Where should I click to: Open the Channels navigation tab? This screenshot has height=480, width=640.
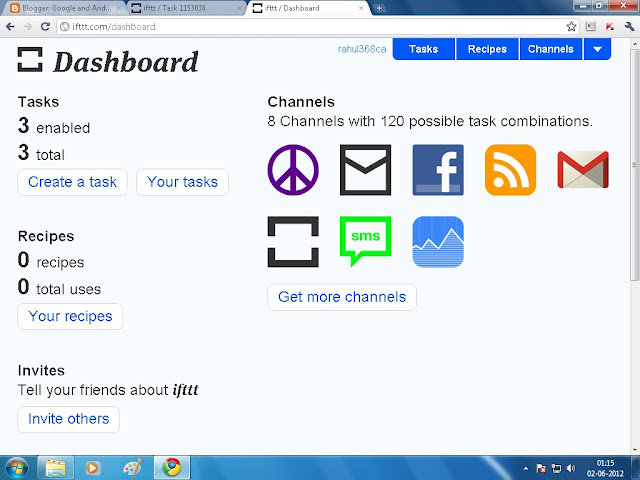click(x=551, y=49)
